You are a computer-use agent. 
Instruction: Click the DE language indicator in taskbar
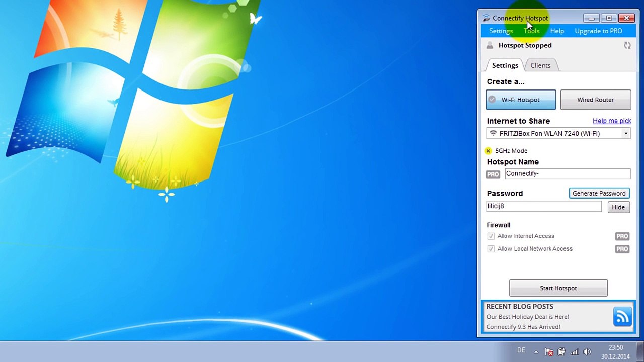[x=521, y=350]
